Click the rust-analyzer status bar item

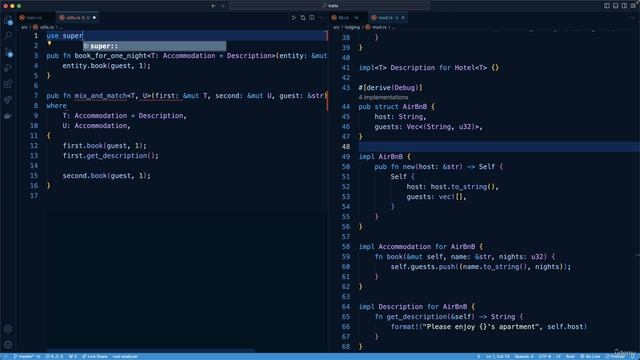[125, 356]
